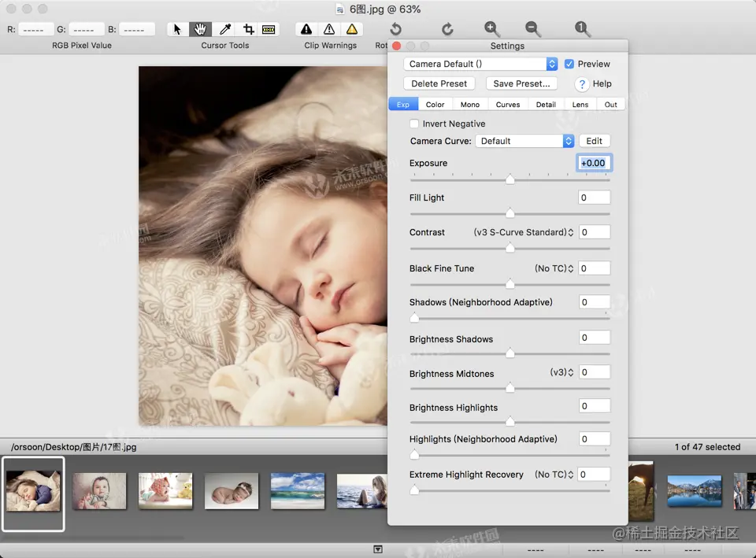Switch to the Curves tab
Image resolution: width=756 pixels, height=558 pixels.
(507, 104)
